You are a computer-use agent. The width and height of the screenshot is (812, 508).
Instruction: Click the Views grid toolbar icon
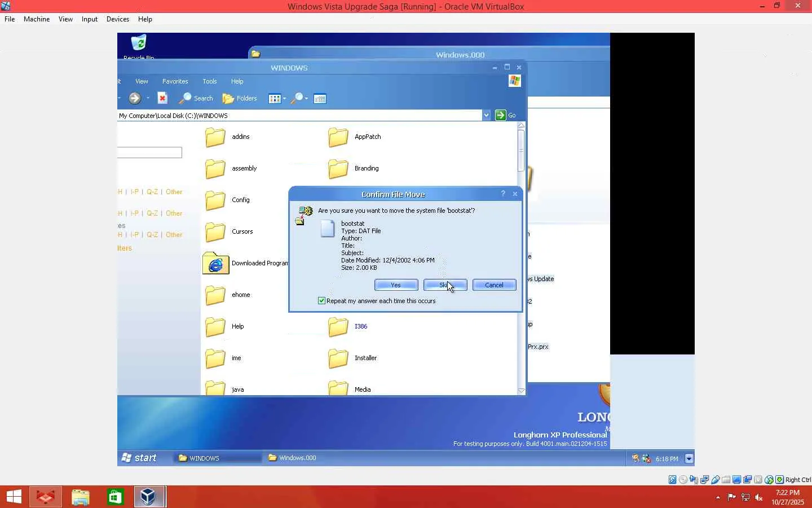pos(275,99)
